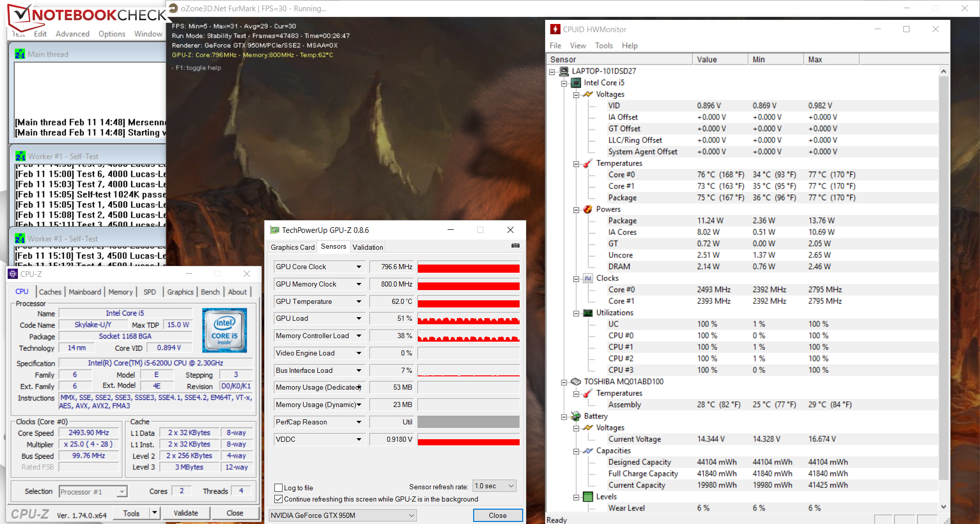Collapse the Powers node in HWMonitor
This screenshot has width=980, height=524.
(576, 210)
